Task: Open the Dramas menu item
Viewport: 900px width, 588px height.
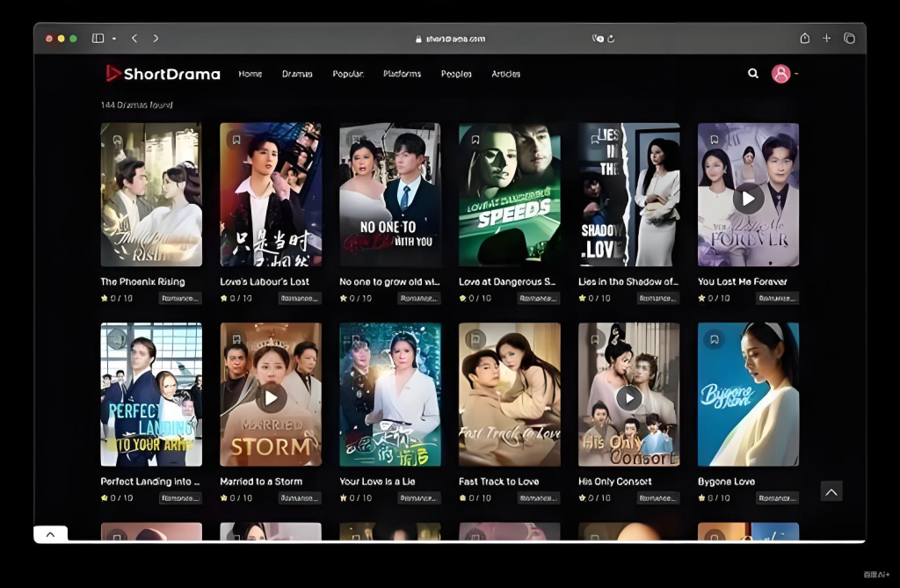Action: 297,74
